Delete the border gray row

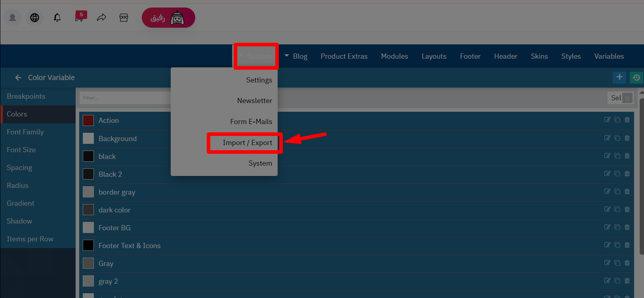[627, 191]
